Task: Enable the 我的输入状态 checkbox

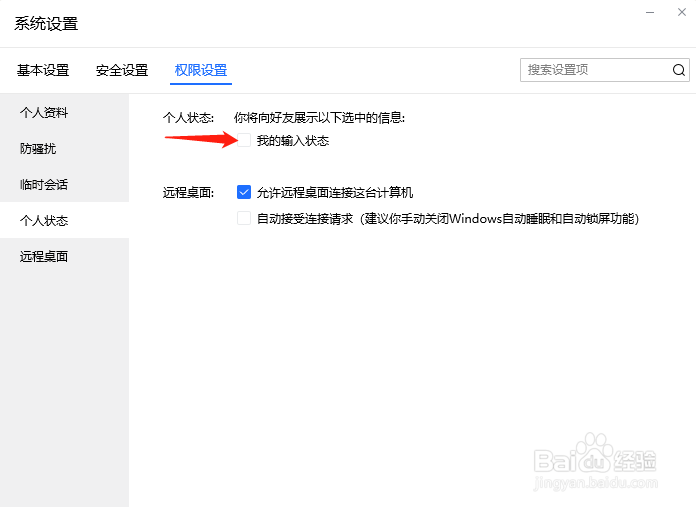Action: (x=244, y=140)
